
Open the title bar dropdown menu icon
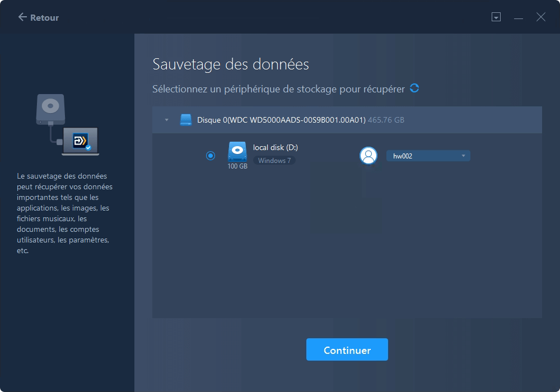point(496,17)
